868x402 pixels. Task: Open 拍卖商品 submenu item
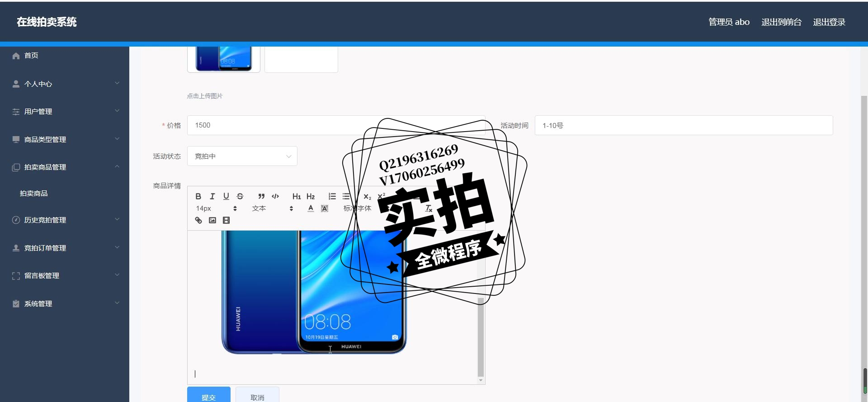65,193
